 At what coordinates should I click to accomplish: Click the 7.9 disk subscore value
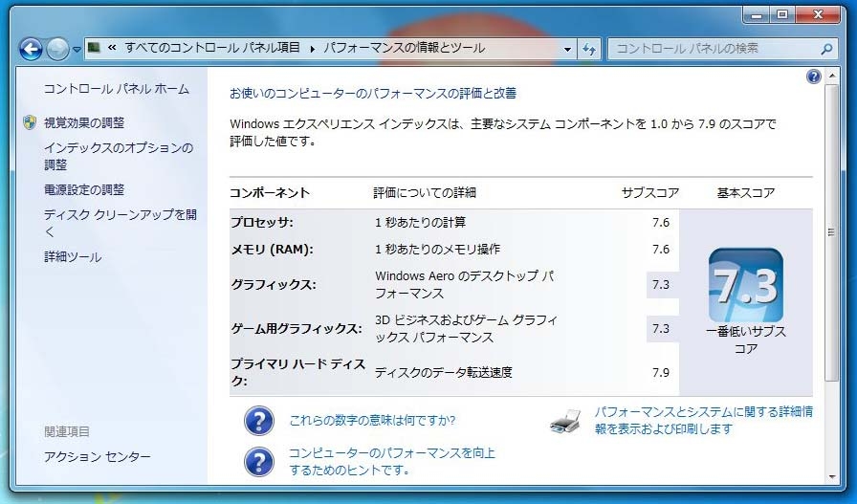(x=661, y=373)
